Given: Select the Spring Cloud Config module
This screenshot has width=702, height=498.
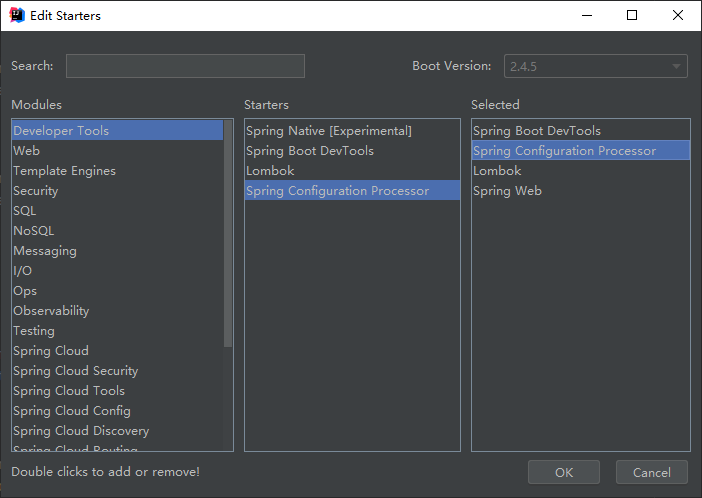Looking at the screenshot, I should pyautogui.click(x=117, y=411).
